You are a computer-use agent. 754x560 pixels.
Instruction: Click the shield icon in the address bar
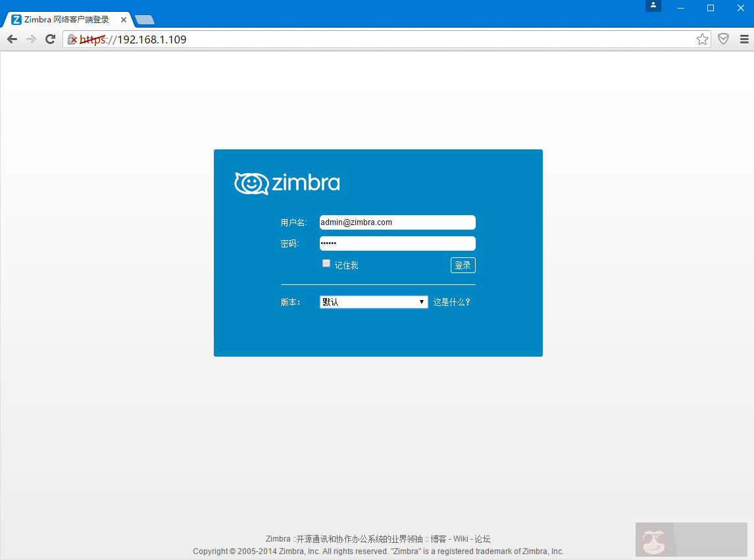tap(723, 39)
